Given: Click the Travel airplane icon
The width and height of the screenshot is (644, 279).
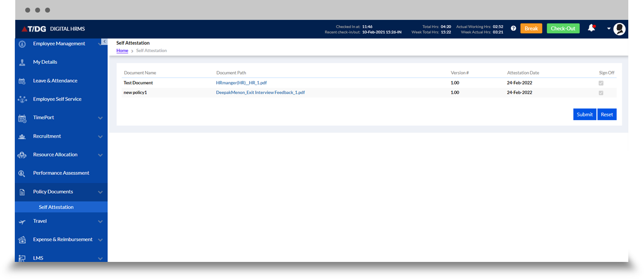Looking at the screenshot, I should [22, 222].
